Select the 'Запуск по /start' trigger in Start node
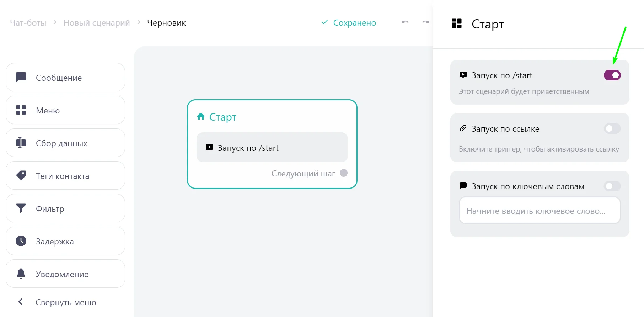This screenshot has height=317, width=644. click(272, 148)
